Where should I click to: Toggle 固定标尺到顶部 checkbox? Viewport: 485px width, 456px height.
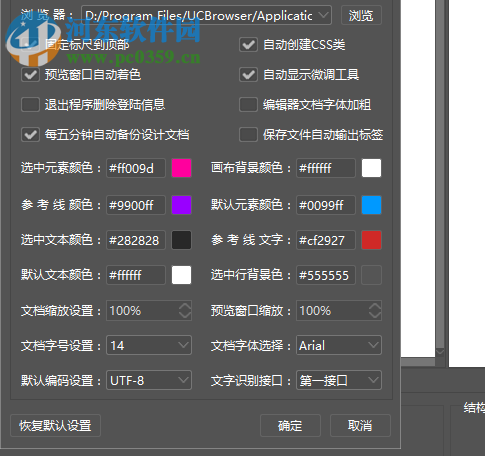(x=30, y=45)
